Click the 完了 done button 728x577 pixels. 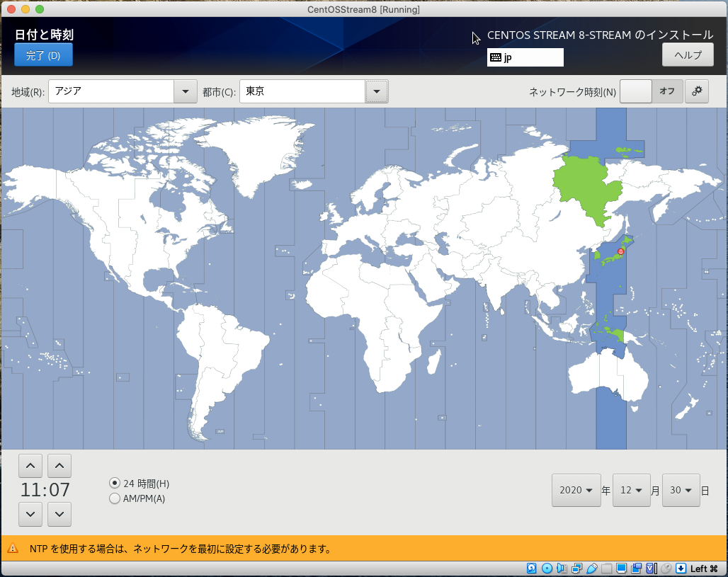(x=43, y=55)
